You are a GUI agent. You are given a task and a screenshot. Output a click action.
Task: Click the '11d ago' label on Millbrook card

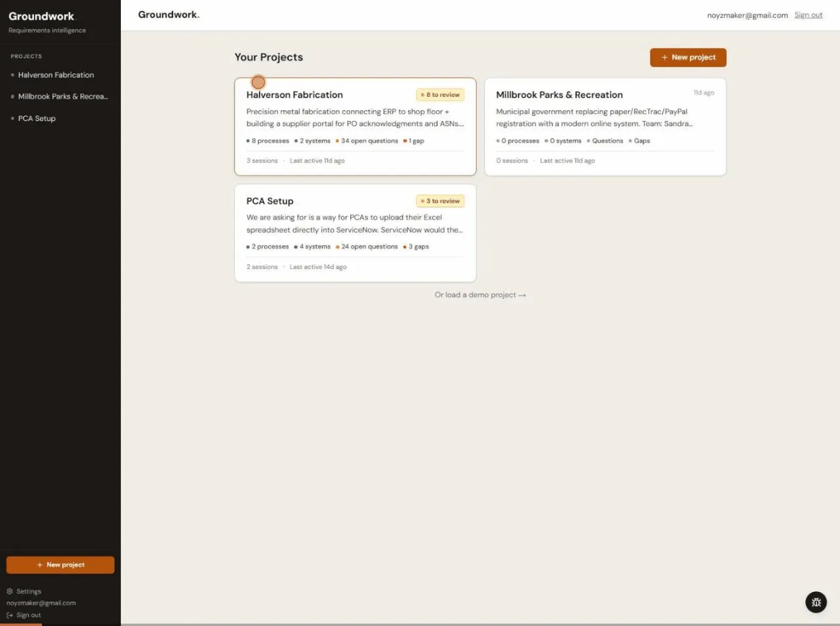point(704,93)
